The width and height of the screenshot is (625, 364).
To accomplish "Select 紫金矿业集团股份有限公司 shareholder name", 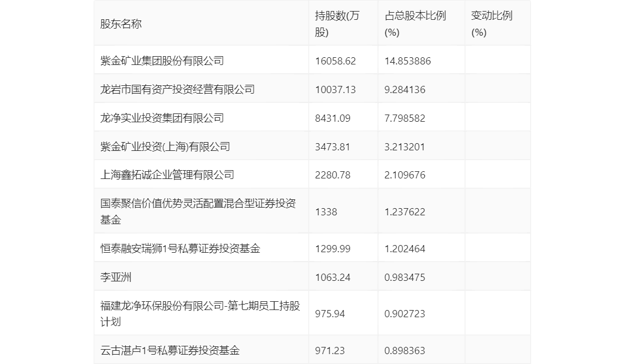I will point(162,61).
